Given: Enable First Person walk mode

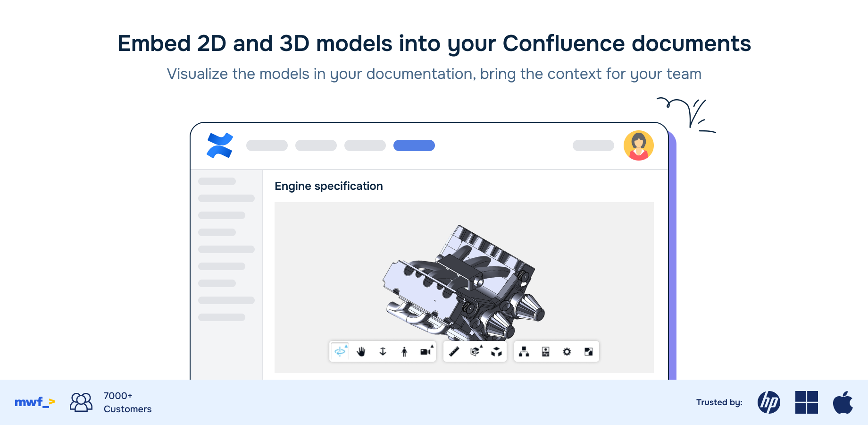Looking at the screenshot, I should [404, 351].
